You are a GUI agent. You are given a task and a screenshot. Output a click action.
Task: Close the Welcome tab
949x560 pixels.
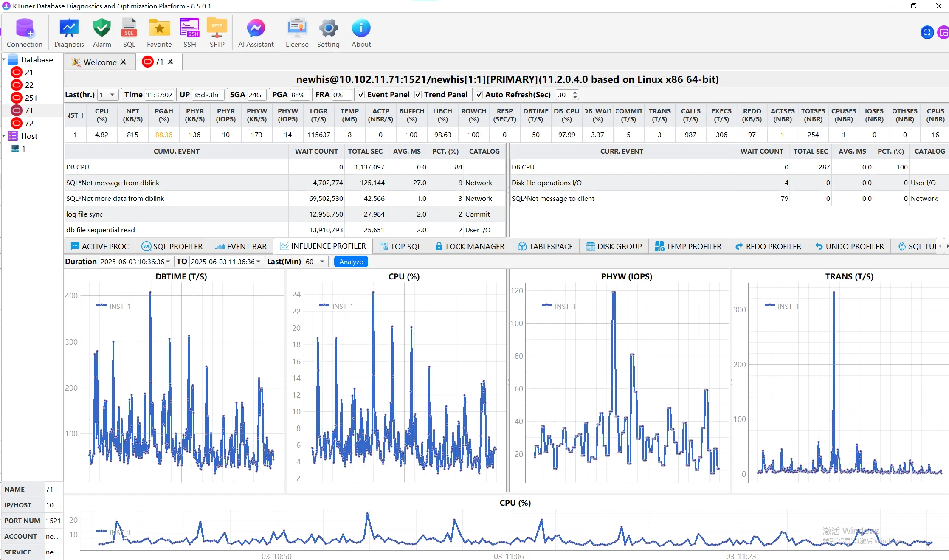click(124, 62)
